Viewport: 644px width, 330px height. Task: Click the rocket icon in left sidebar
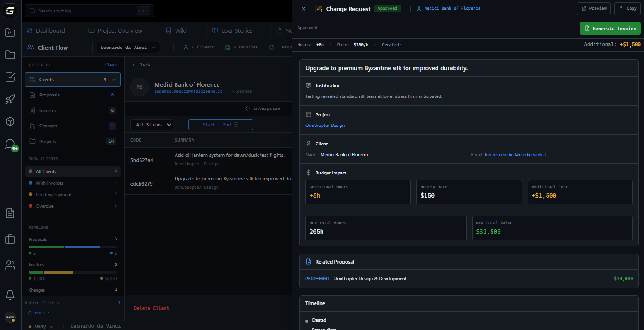click(10, 99)
